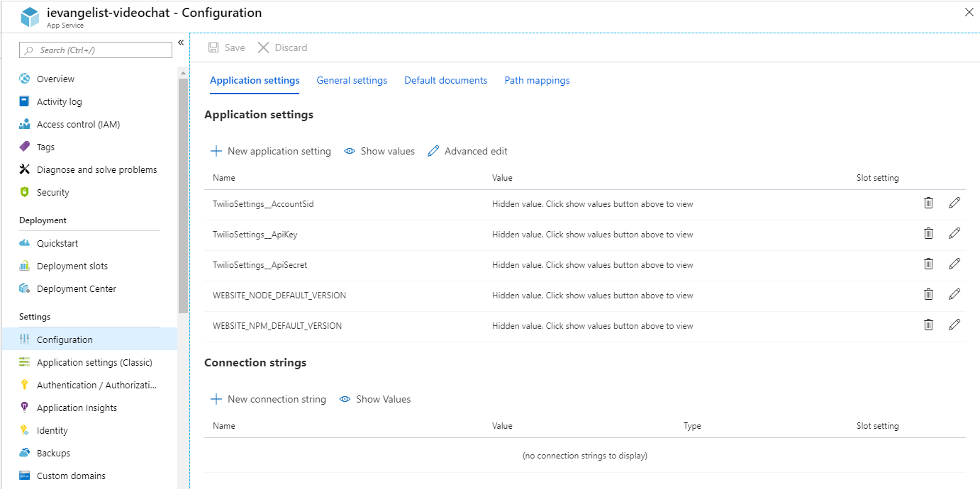Edit the TwilioSettings__AccountSid setting
Viewport: 980px width, 489px height.
click(954, 203)
